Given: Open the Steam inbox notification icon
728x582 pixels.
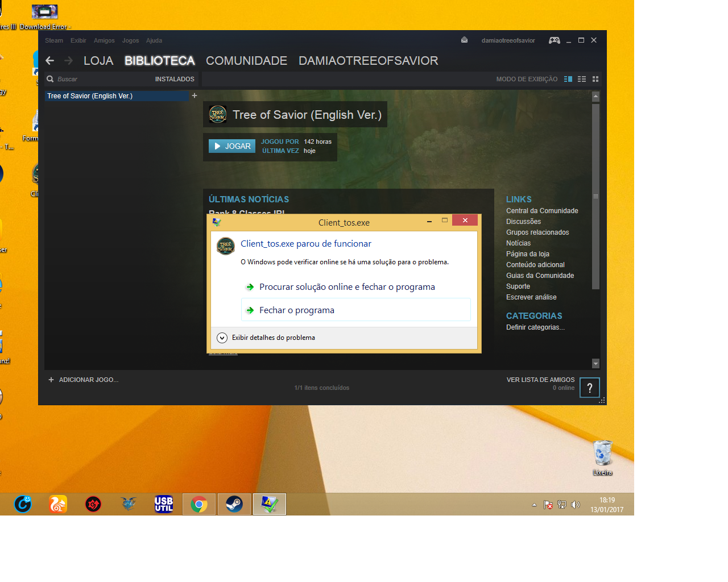Looking at the screenshot, I should 464,40.
